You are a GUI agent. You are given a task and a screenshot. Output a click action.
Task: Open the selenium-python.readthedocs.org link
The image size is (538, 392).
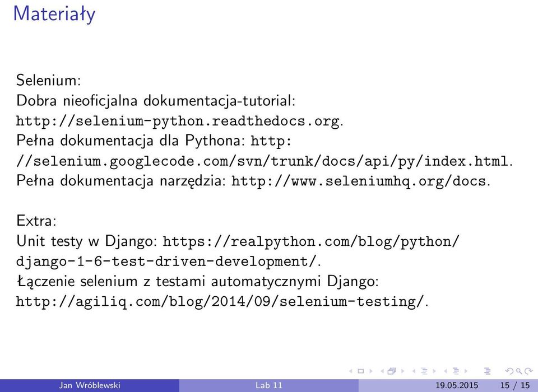tap(178, 122)
